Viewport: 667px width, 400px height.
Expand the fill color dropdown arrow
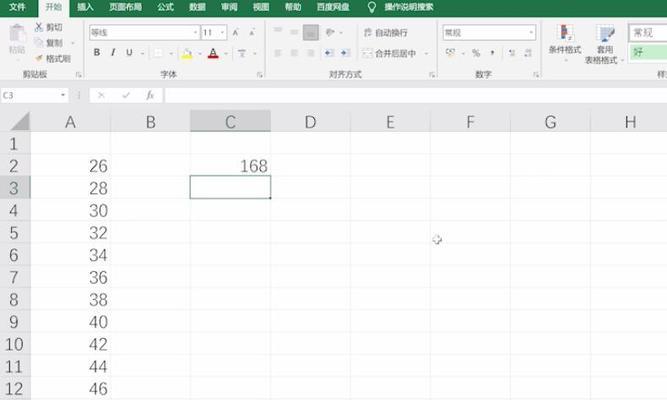[x=200, y=54]
